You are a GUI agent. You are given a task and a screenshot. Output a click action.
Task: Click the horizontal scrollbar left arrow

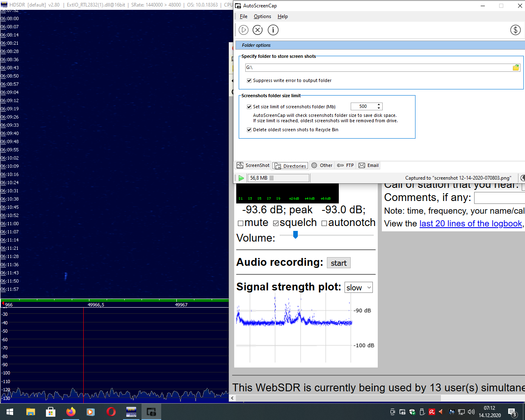(x=233, y=398)
